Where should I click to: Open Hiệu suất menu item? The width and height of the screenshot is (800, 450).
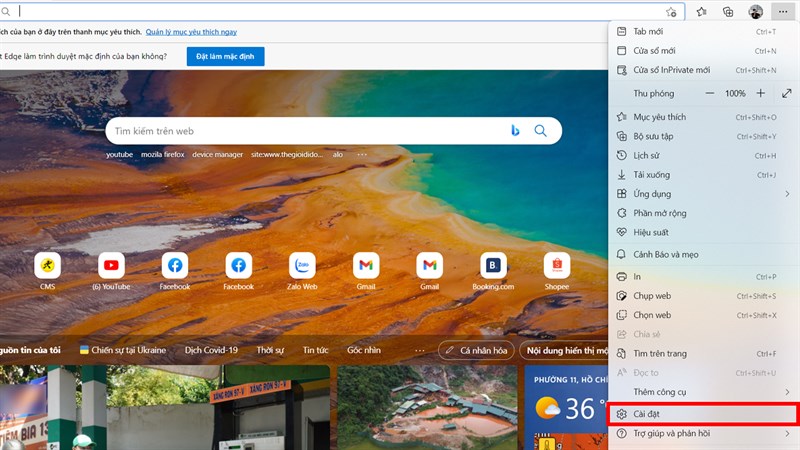(703, 233)
